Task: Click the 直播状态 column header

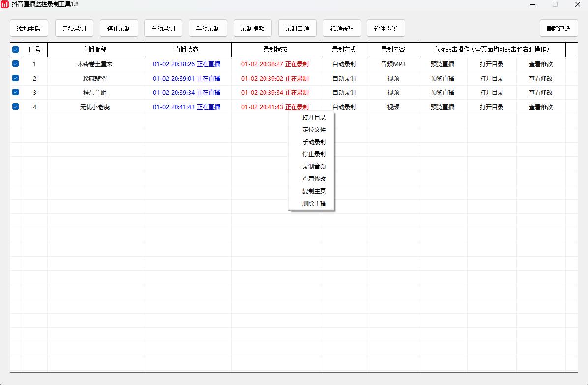Action: [187, 50]
